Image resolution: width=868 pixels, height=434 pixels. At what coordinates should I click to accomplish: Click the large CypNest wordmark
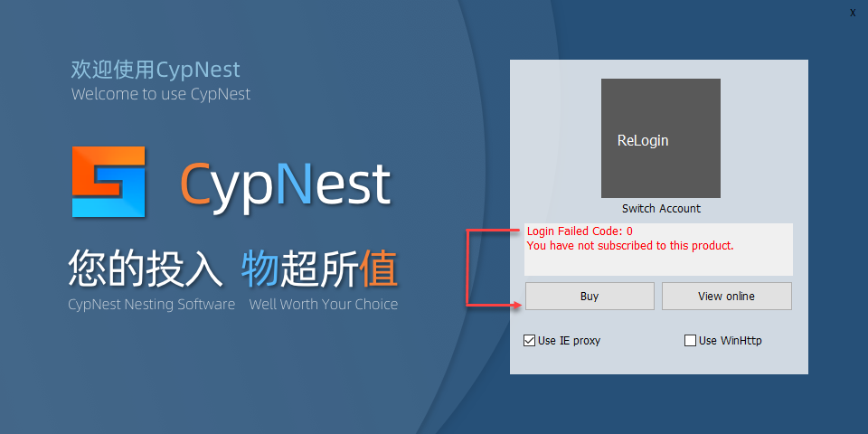(286, 183)
